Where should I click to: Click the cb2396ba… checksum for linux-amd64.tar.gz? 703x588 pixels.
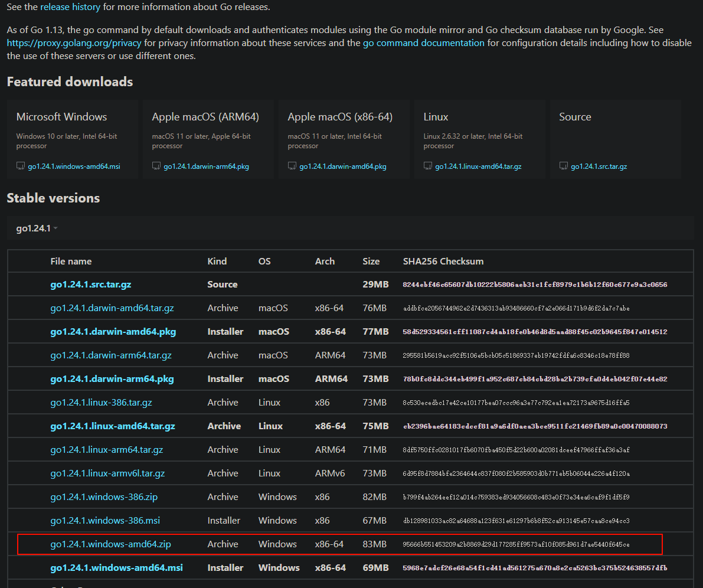click(535, 426)
